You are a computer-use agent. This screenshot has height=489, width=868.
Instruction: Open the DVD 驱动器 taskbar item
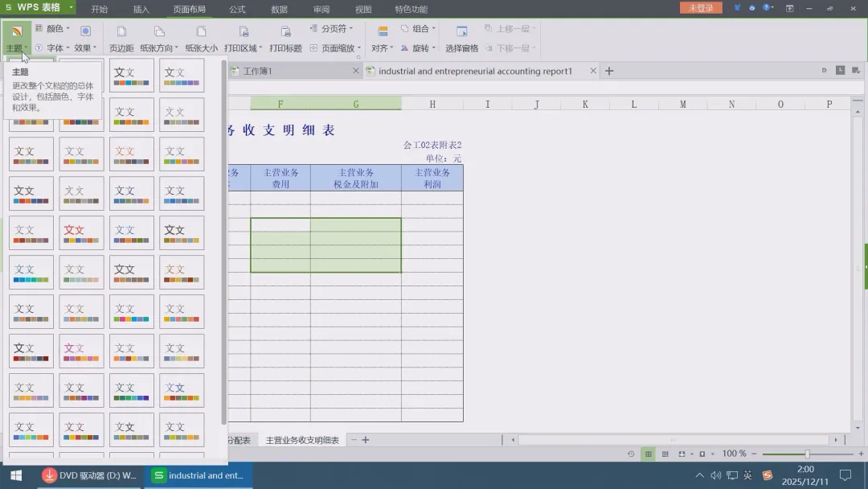[x=90, y=475]
